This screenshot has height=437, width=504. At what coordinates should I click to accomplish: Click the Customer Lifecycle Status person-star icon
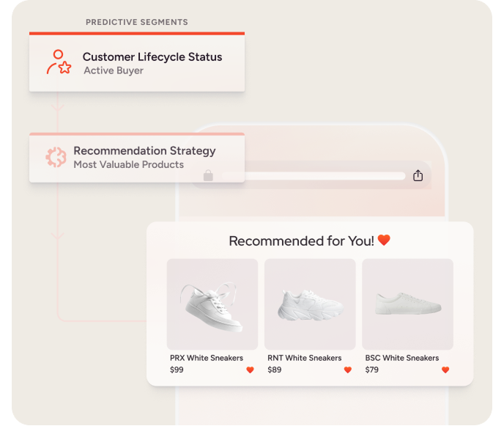[x=58, y=63]
